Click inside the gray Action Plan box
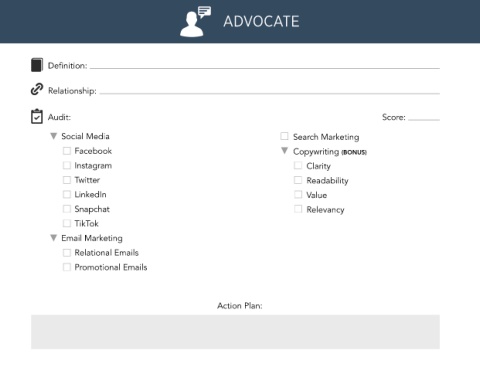 pos(235,332)
